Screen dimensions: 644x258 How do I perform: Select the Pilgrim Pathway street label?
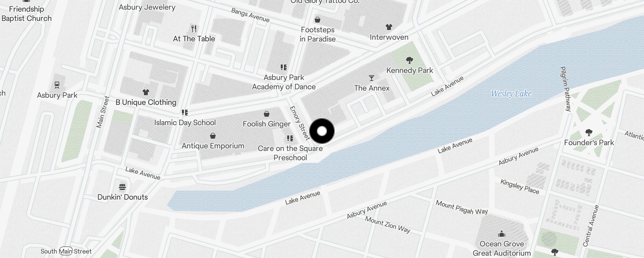point(566,89)
